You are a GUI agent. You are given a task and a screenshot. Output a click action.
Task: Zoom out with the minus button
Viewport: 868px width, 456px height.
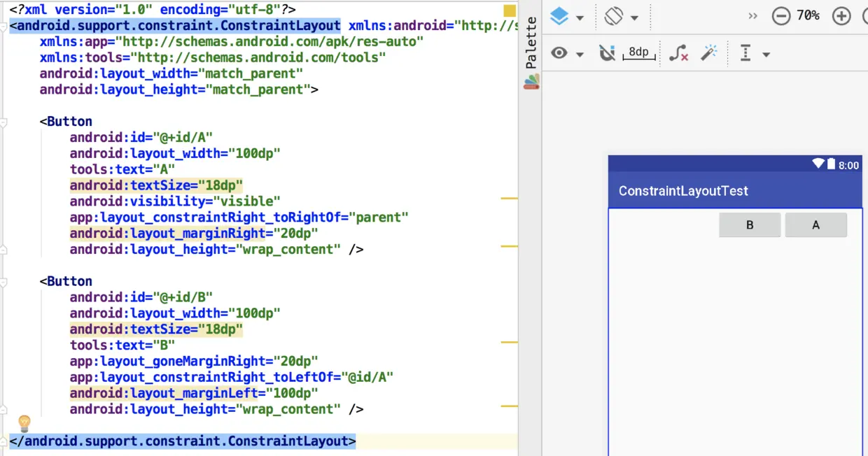click(x=781, y=16)
